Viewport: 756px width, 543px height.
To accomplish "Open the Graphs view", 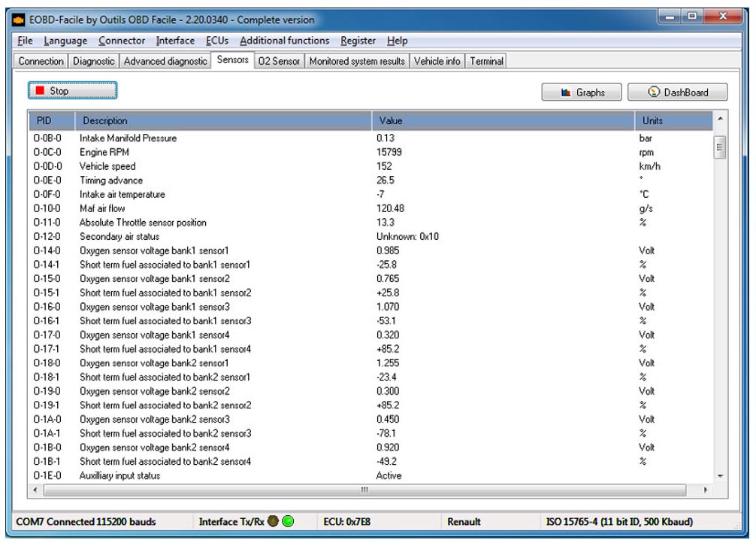I will tap(582, 93).
